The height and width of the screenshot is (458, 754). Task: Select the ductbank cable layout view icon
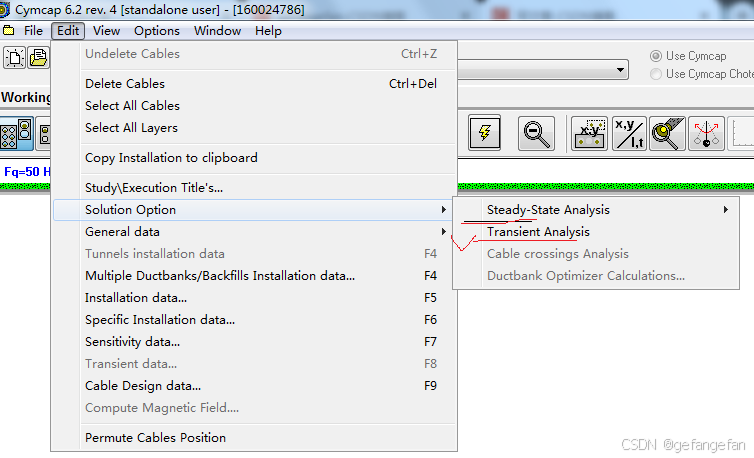click(17, 133)
